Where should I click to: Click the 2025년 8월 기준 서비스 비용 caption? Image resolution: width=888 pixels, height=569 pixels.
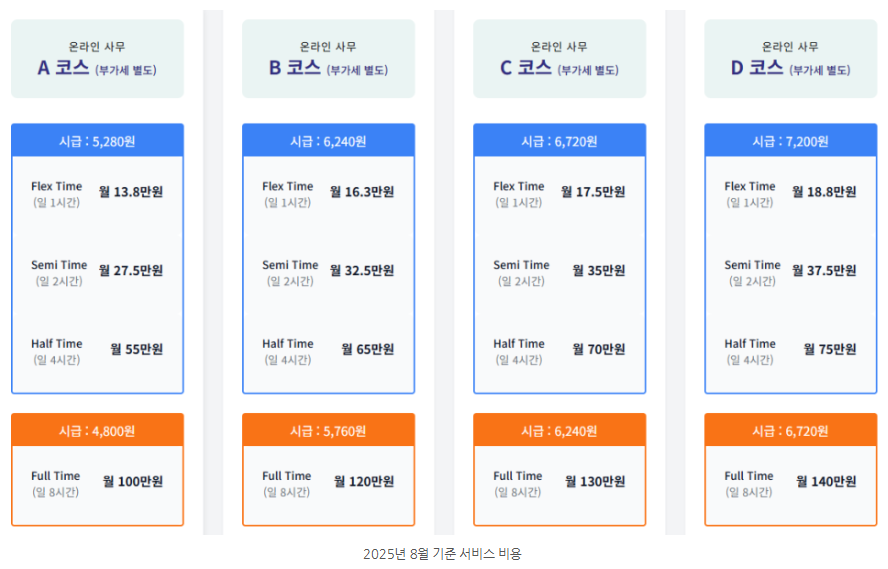pyautogui.click(x=442, y=553)
